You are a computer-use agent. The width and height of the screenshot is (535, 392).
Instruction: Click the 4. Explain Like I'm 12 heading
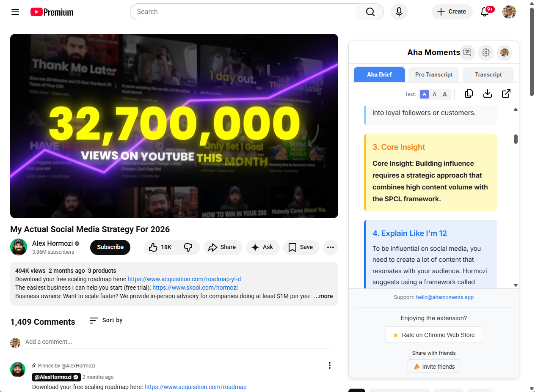(410, 233)
